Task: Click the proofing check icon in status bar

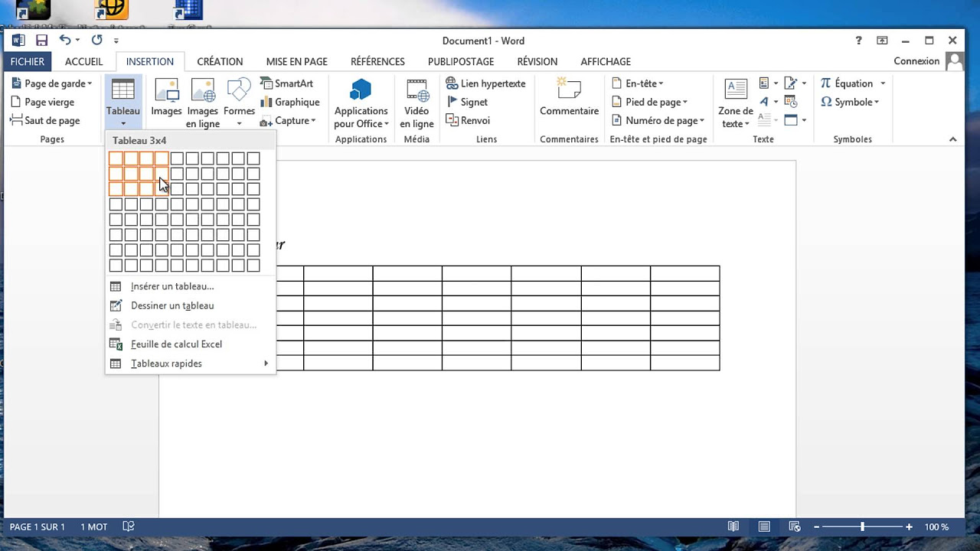Action: 129,527
